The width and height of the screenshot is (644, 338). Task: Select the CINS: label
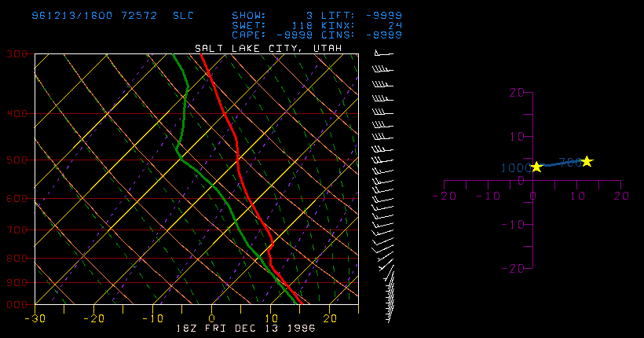click(338, 35)
